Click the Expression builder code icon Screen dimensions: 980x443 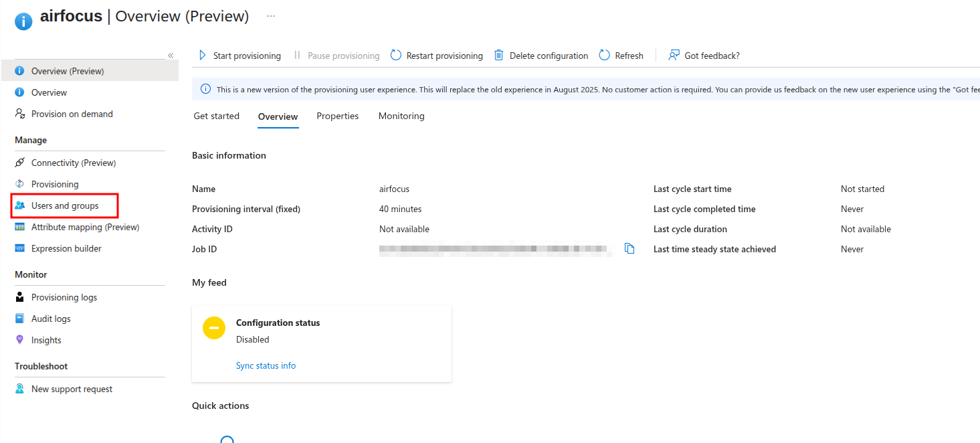click(x=20, y=248)
